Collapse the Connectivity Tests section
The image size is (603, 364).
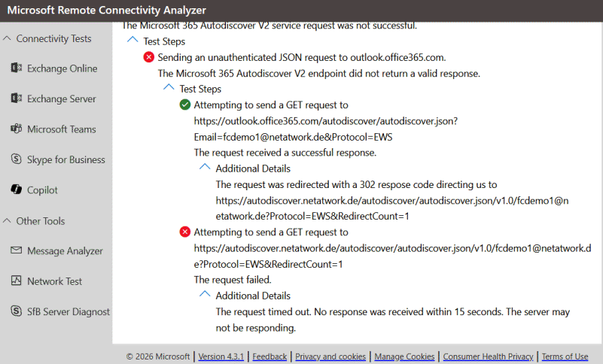point(8,38)
